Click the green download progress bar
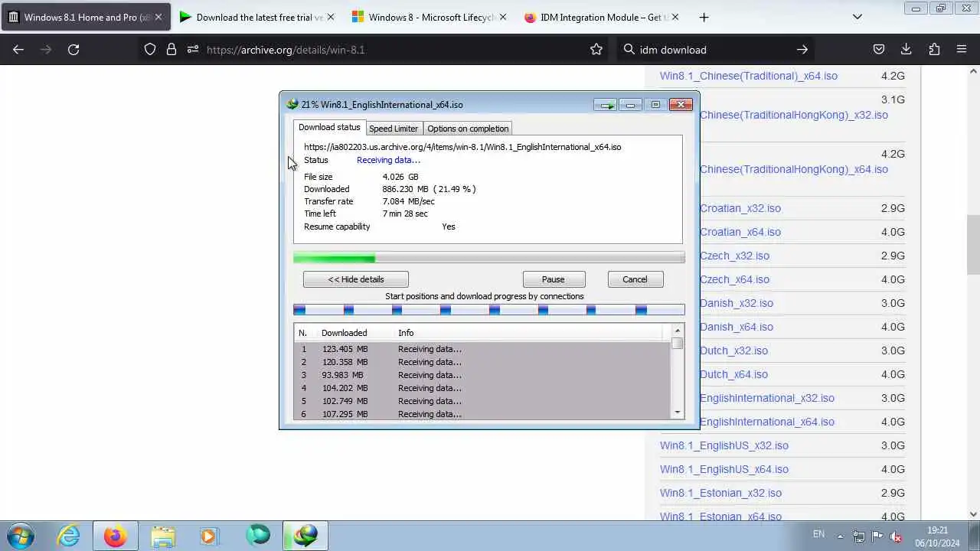 coord(489,259)
